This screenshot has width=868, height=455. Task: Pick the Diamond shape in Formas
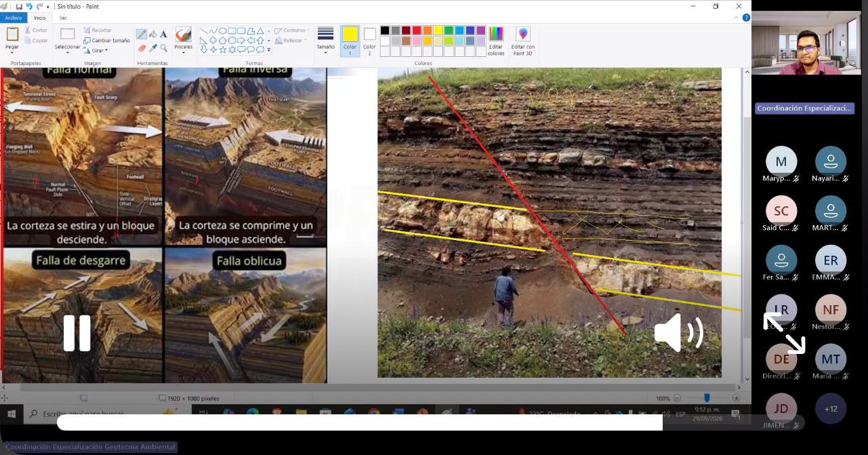pyautogui.click(x=213, y=40)
